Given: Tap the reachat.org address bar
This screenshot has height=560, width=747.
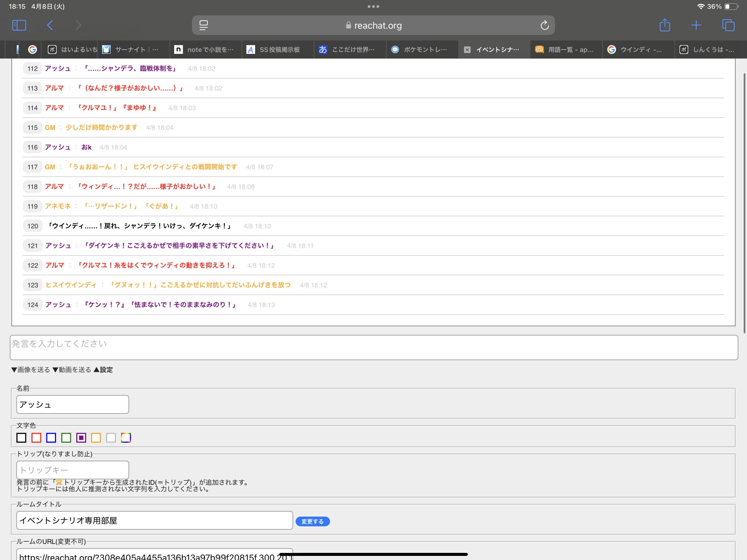Looking at the screenshot, I should [x=373, y=25].
